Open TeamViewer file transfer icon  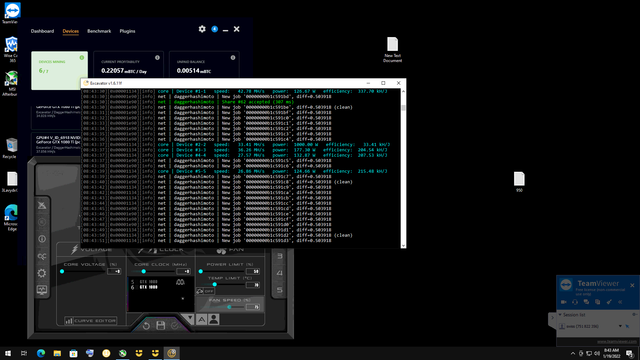(x=598, y=302)
